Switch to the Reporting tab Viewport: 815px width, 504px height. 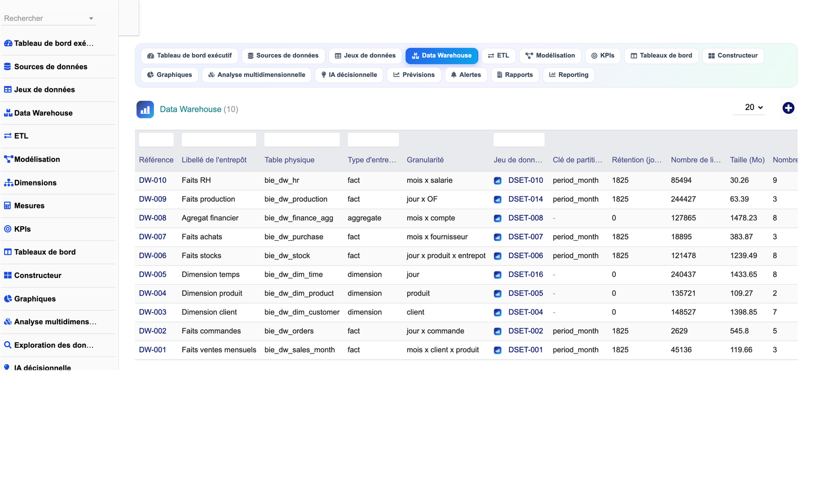pos(569,75)
